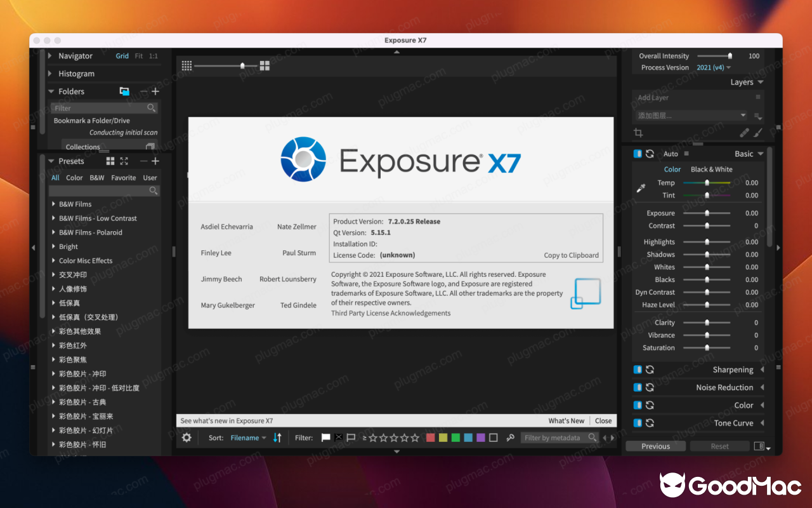Disable the Basic adjustments toggle
The height and width of the screenshot is (508, 812).
tap(638, 153)
